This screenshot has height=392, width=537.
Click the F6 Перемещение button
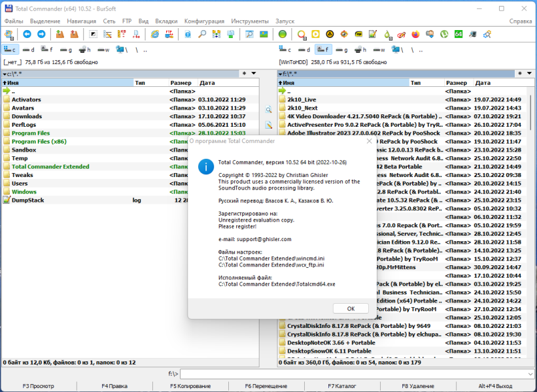click(266, 386)
